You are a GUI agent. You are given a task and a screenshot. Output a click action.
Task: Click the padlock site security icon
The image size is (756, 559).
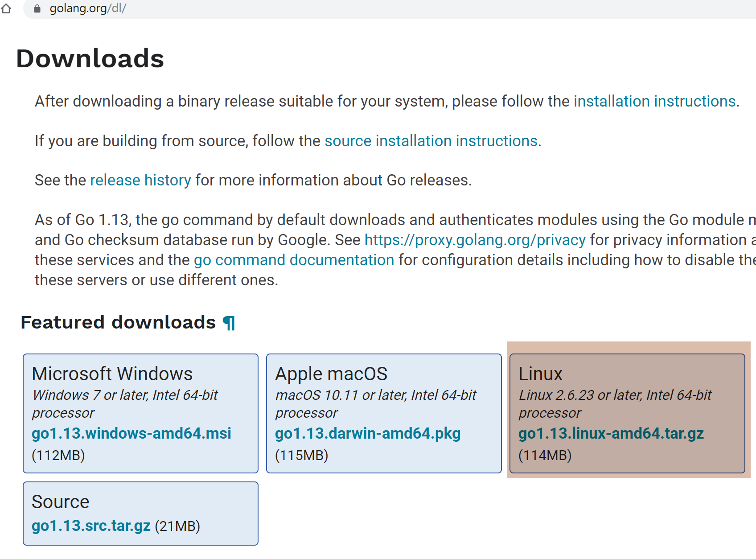tap(37, 8)
